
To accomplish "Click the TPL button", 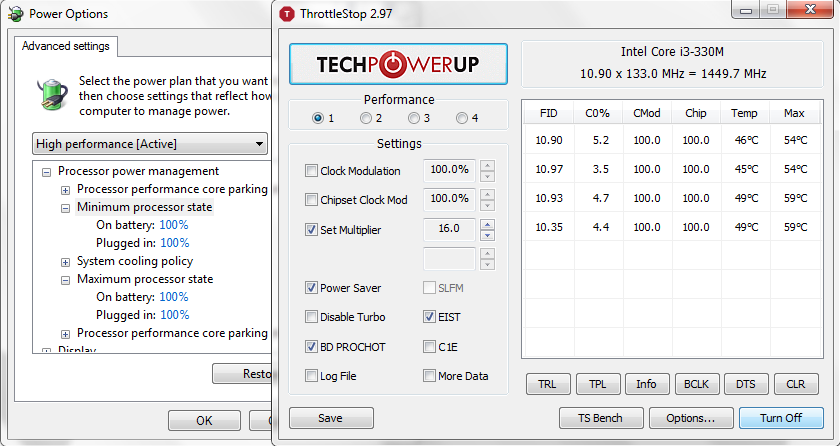I will (x=598, y=384).
